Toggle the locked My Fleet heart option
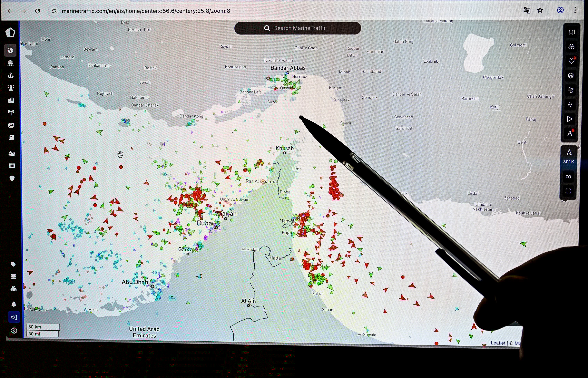This screenshot has height=378, width=588. (571, 61)
